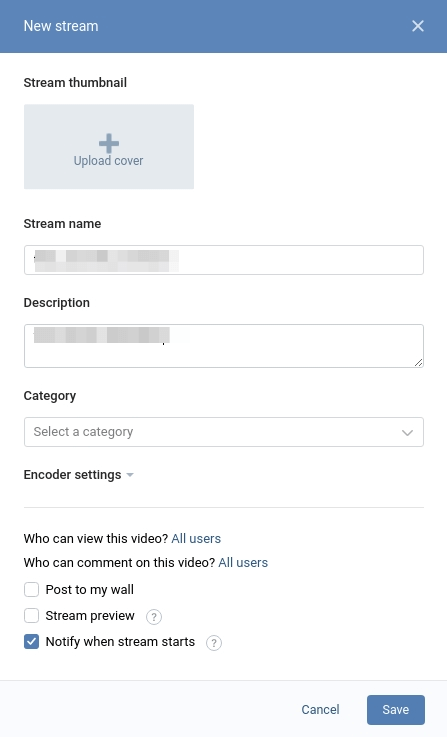Click the description resize handle corner
The width and height of the screenshot is (447, 737).
point(418,362)
